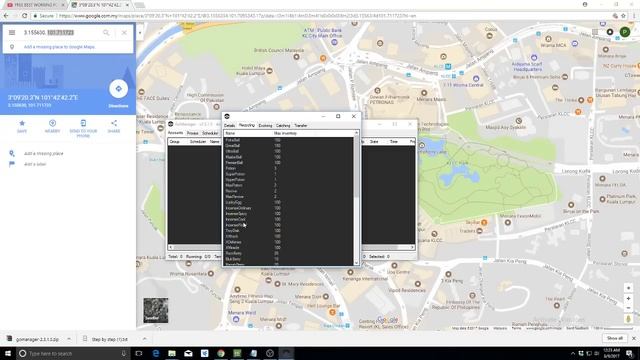The height and width of the screenshot is (360, 640).
Task: Click Show all downloads
Action: click(615, 338)
